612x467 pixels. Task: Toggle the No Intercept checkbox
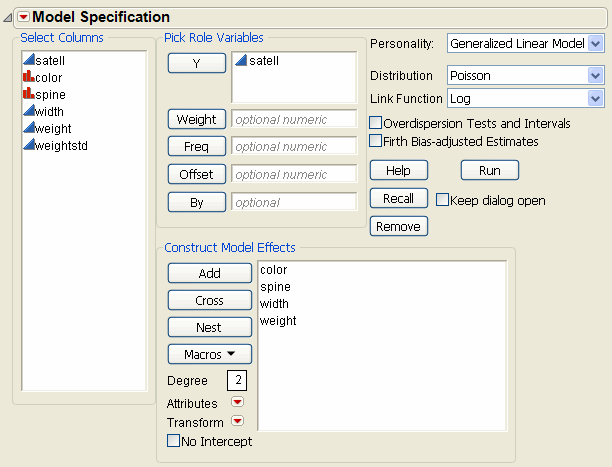[x=173, y=441]
